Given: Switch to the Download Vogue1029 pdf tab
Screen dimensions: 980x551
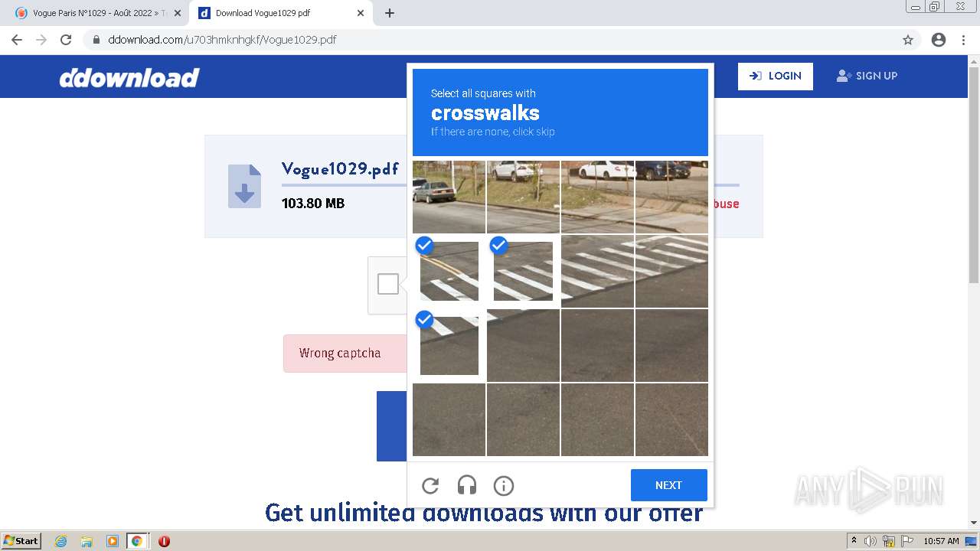Looking at the screenshot, I should pyautogui.click(x=279, y=13).
